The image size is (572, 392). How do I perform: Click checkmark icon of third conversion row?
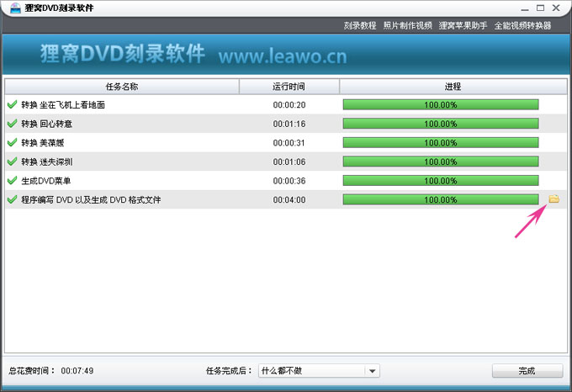pos(12,142)
